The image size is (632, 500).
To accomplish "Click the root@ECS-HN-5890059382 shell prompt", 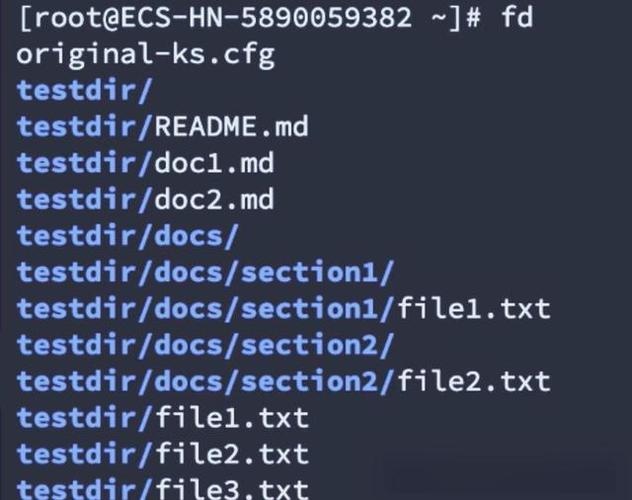I will (x=249, y=18).
